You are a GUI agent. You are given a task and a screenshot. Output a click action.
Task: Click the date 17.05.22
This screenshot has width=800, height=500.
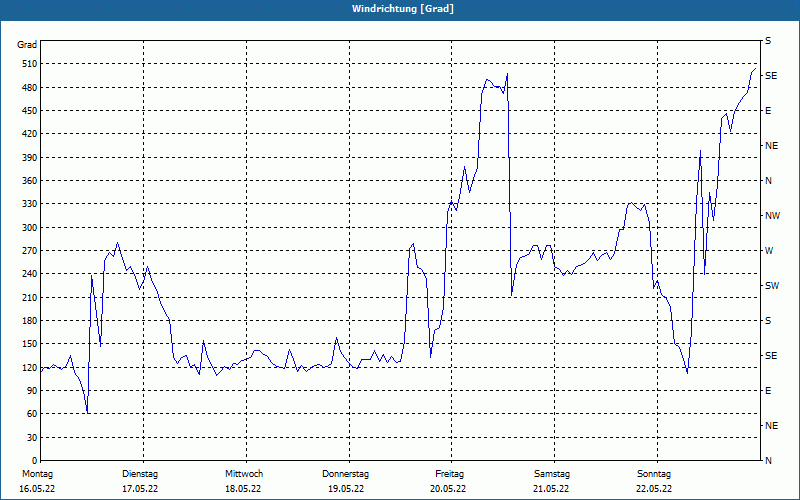click(x=140, y=489)
